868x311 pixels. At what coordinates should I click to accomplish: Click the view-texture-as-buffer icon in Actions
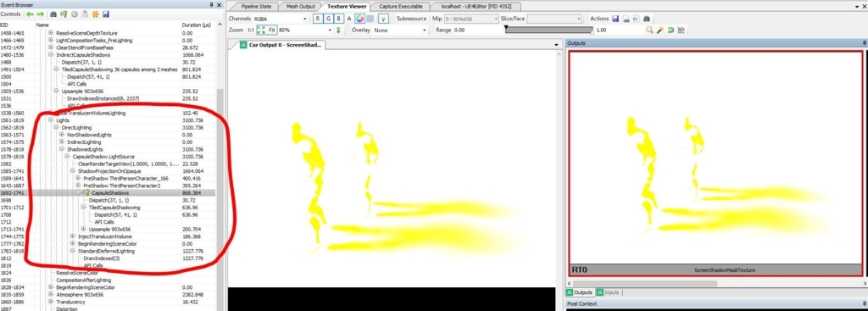click(x=636, y=19)
